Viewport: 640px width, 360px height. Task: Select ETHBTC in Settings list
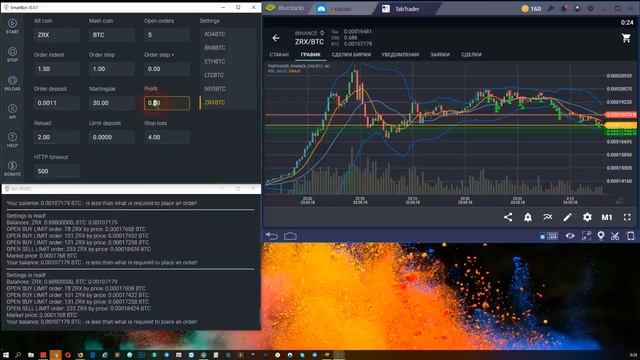coord(215,61)
